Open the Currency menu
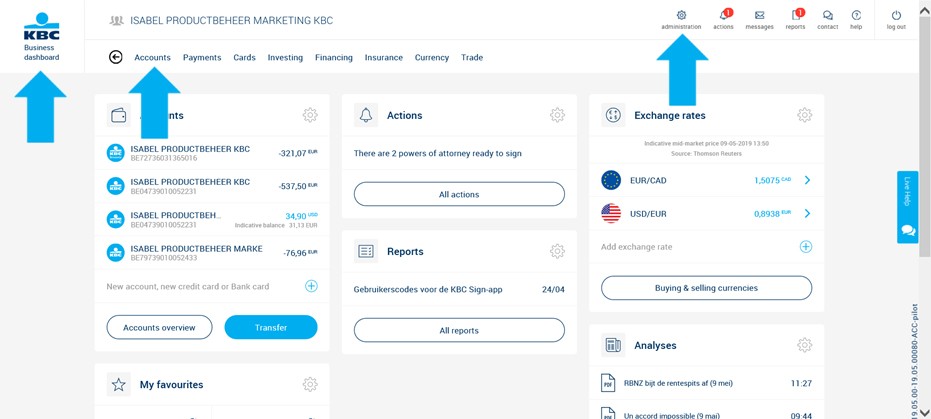The height and width of the screenshot is (419, 931). [x=432, y=58]
